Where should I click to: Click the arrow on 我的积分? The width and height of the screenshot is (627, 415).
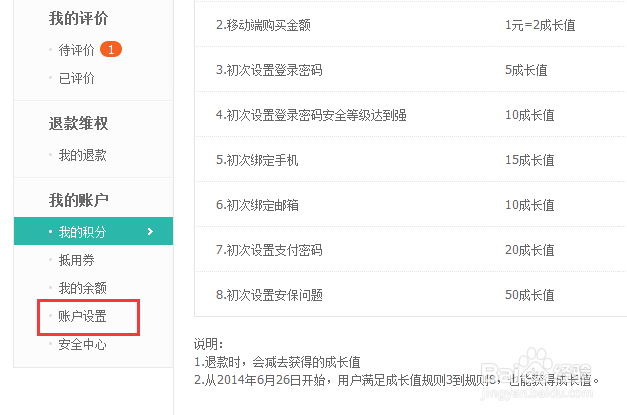[150, 232]
